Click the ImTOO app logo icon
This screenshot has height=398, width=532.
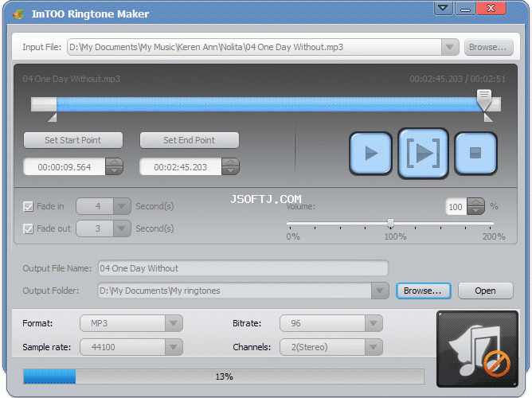18,14
